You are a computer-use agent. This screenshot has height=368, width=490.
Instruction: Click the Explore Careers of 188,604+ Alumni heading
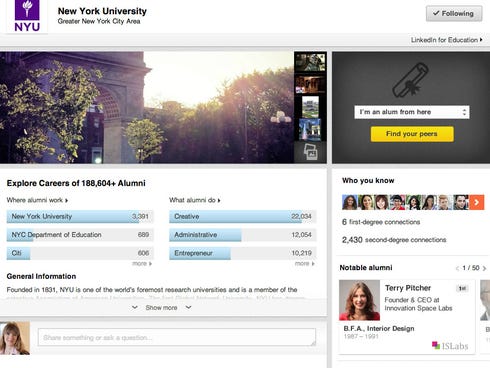[x=76, y=183]
